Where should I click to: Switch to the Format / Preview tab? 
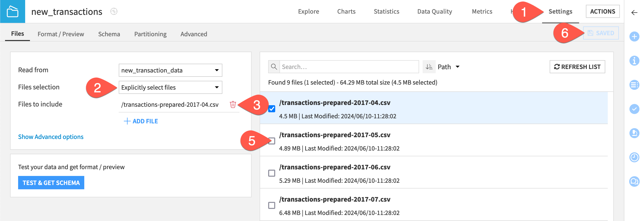tap(61, 34)
